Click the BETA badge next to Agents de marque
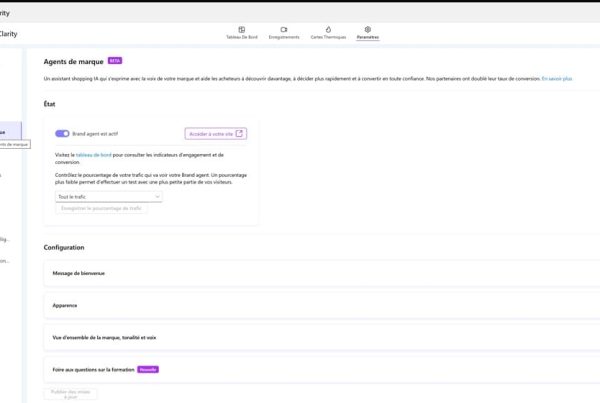The image size is (600, 403). pyautogui.click(x=115, y=61)
